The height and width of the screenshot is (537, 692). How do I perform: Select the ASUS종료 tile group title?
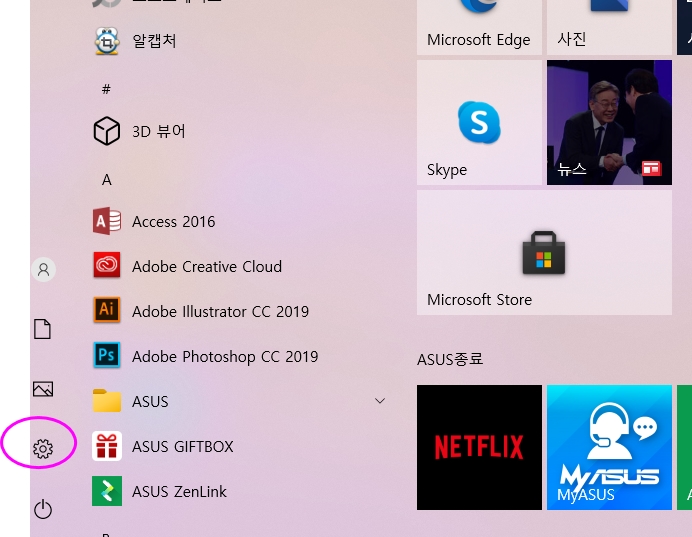(x=450, y=359)
